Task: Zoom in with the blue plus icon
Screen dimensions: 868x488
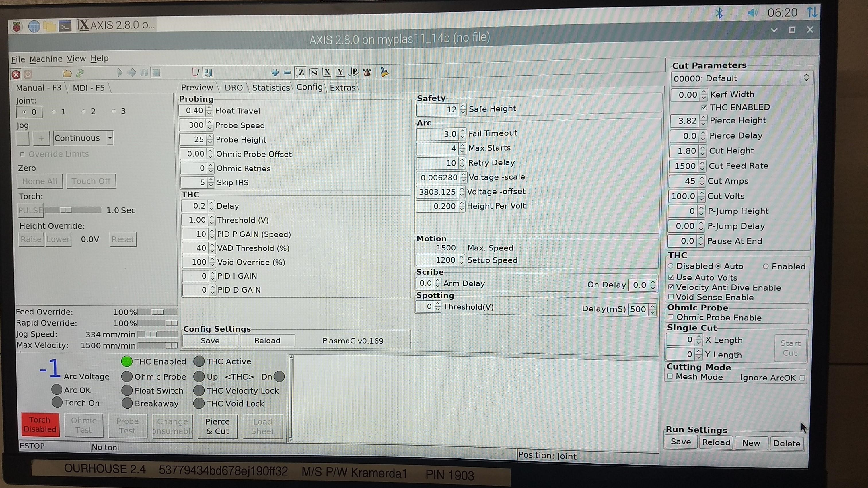Action: tap(275, 72)
